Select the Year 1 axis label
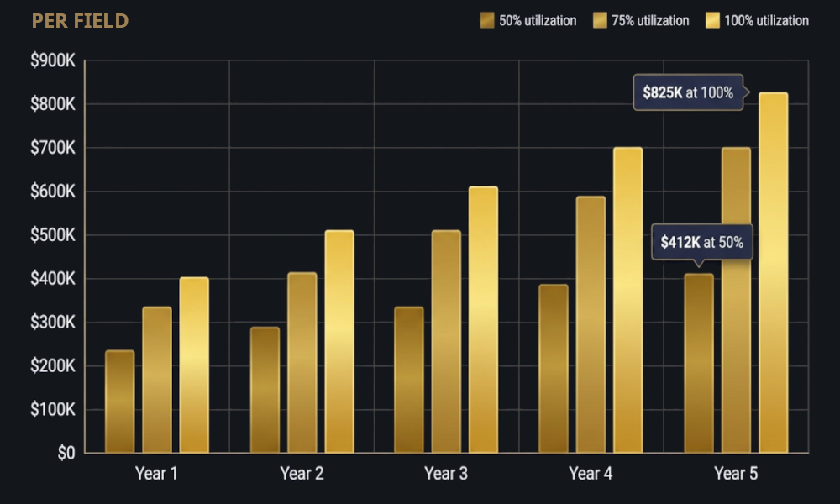This screenshot has width=840, height=504. (x=156, y=473)
